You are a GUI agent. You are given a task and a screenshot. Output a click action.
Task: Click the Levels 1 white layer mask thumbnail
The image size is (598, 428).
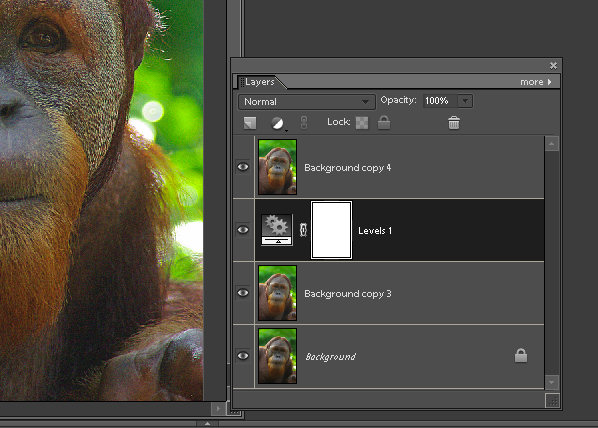click(331, 230)
